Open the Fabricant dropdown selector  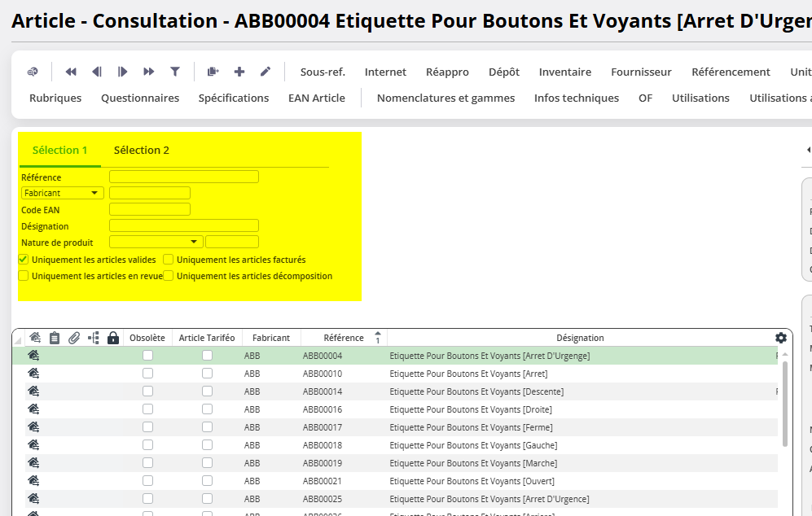[63, 193]
